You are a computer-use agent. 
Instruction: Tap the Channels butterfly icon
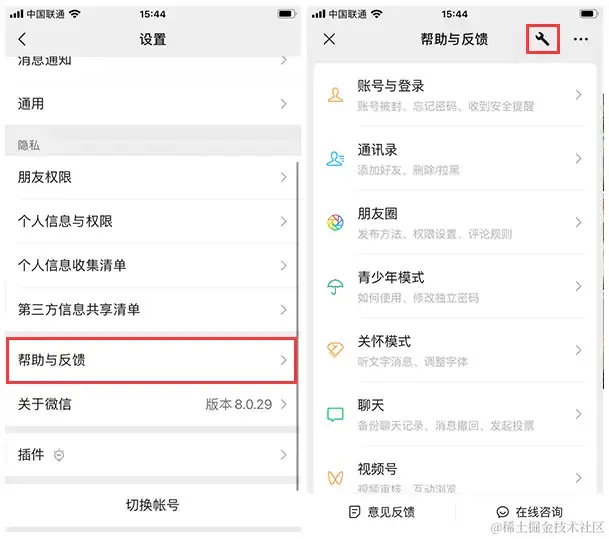(x=335, y=478)
